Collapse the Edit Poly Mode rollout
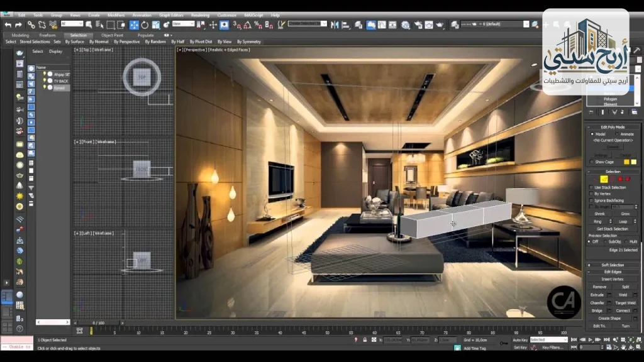The image size is (644, 362). [589, 126]
